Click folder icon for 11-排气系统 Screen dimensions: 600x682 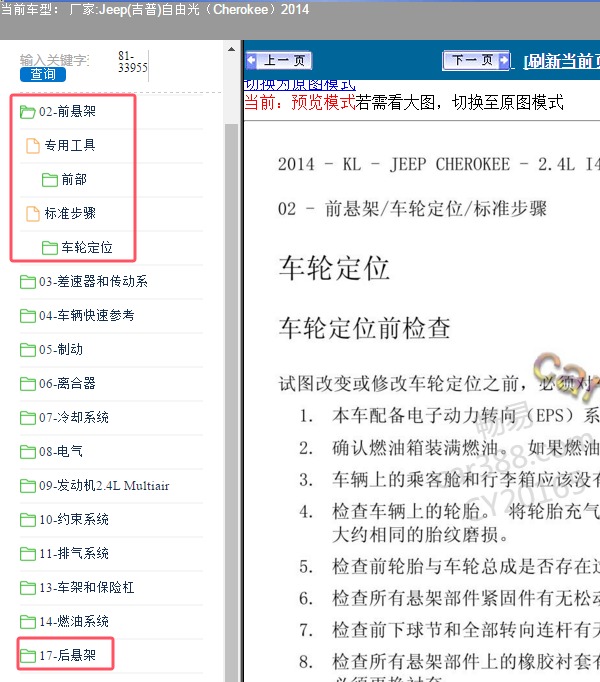[28, 554]
